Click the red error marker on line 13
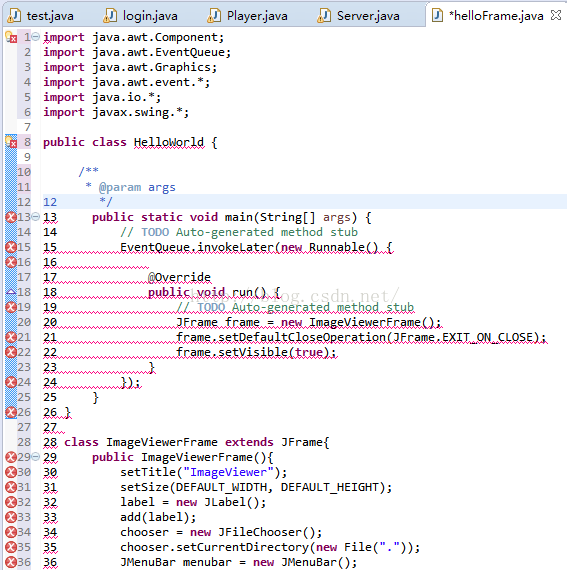Image resolution: width=571 pixels, height=570 pixels. [x=11, y=217]
